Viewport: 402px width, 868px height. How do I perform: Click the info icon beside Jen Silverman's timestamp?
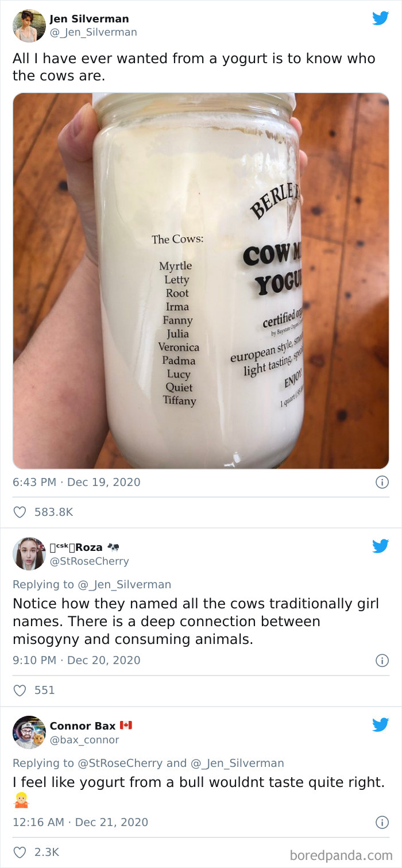(382, 482)
